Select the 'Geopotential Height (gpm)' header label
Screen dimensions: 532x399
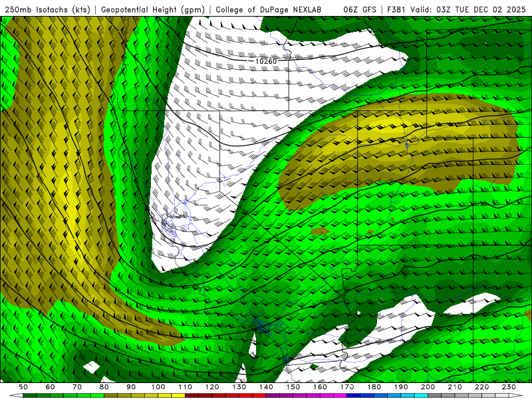[x=153, y=10]
